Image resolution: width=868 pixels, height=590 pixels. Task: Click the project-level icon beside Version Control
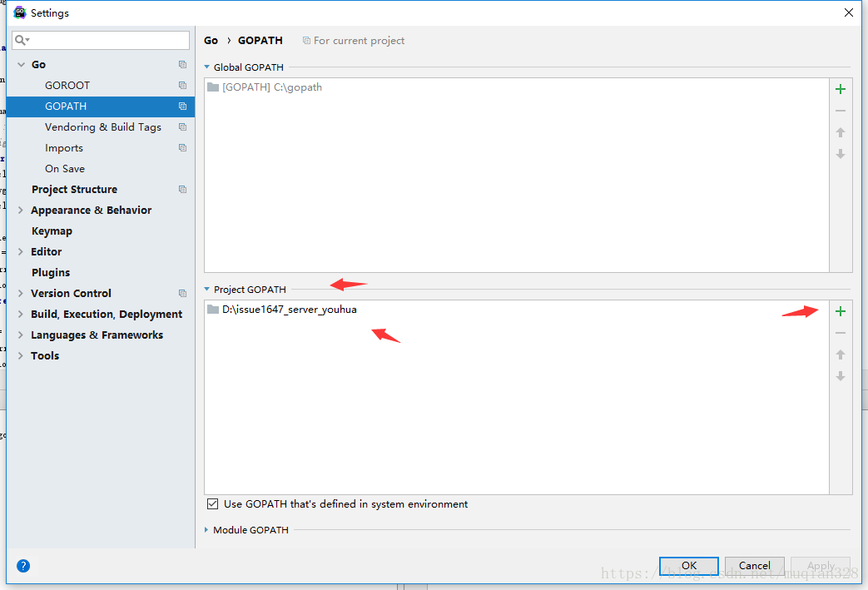182,294
